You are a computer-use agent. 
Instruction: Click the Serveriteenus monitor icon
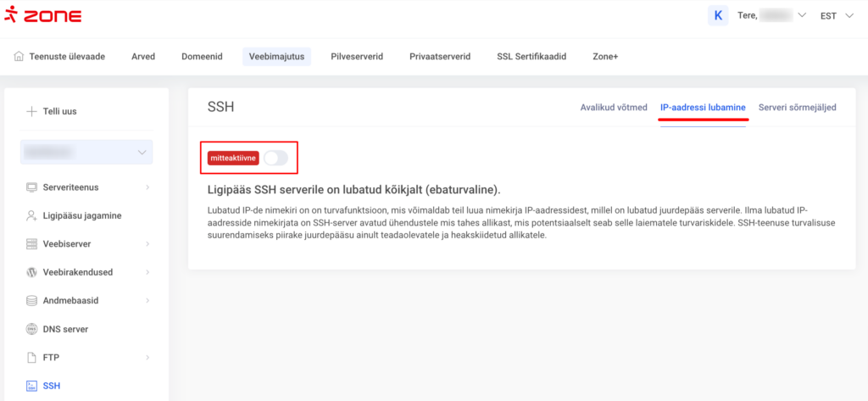pos(32,187)
